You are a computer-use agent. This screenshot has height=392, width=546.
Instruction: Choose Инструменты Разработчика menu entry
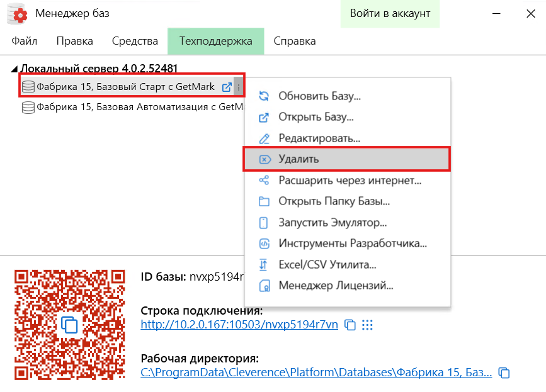coord(347,244)
